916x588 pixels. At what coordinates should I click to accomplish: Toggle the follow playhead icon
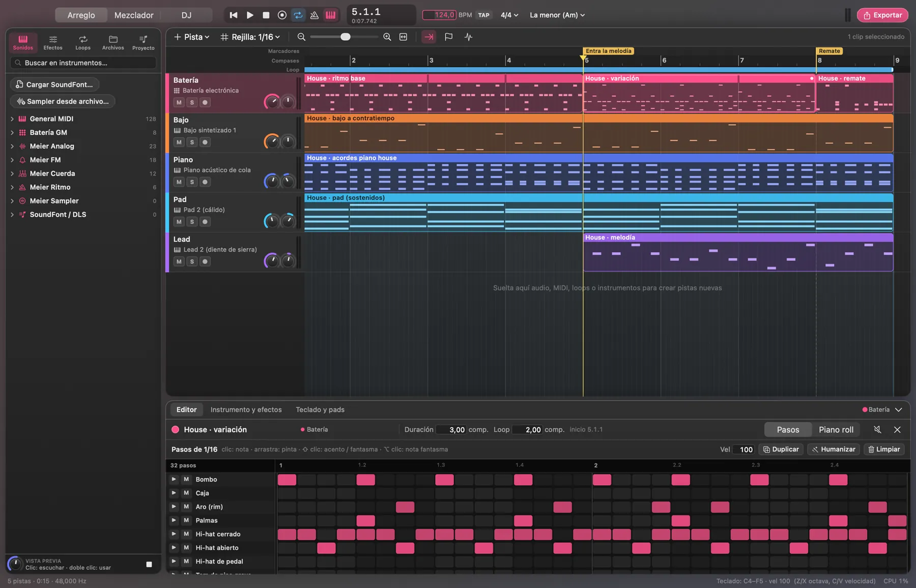pos(429,37)
